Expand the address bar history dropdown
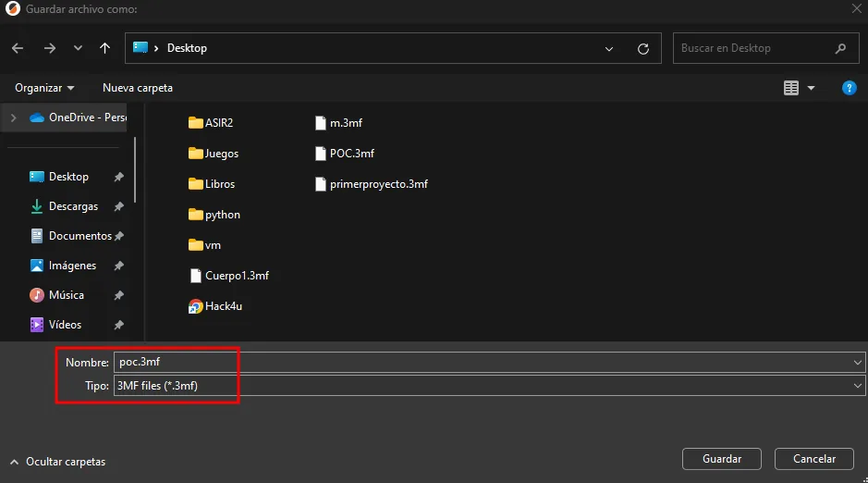The width and height of the screenshot is (868, 483). [609, 49]
